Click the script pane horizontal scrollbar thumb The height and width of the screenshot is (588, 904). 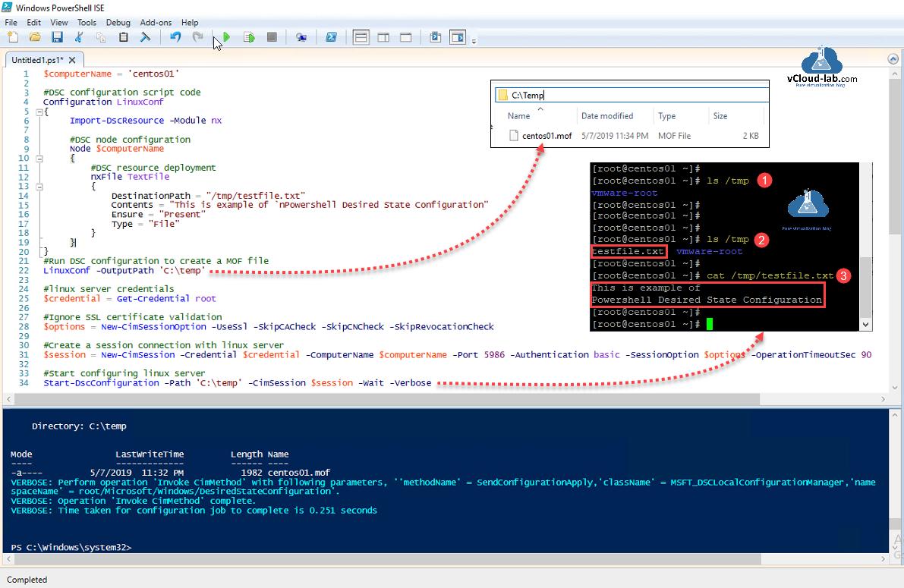coord(387,399)
